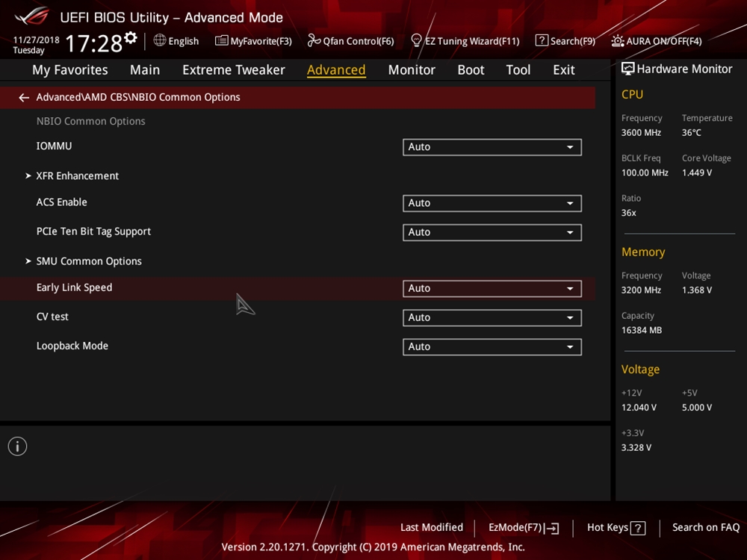747x560 pixels.
Task: Open the Boot tab
Action: [x=471, y=70]
